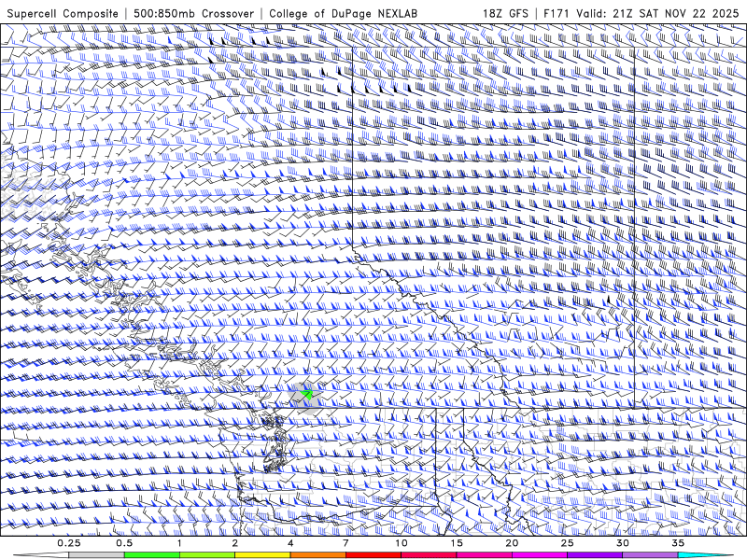Click the 'Supercell Composite' title text
Image resolution: width=747 pixels, height=560 pixels.
(63, 13)
